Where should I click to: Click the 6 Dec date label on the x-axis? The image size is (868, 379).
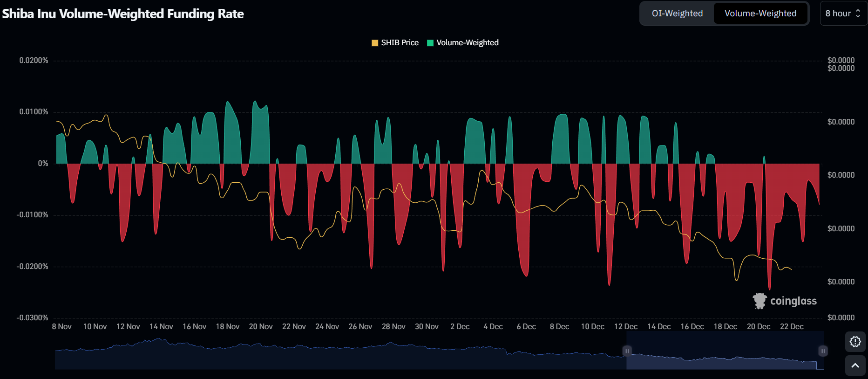[526, 327]
